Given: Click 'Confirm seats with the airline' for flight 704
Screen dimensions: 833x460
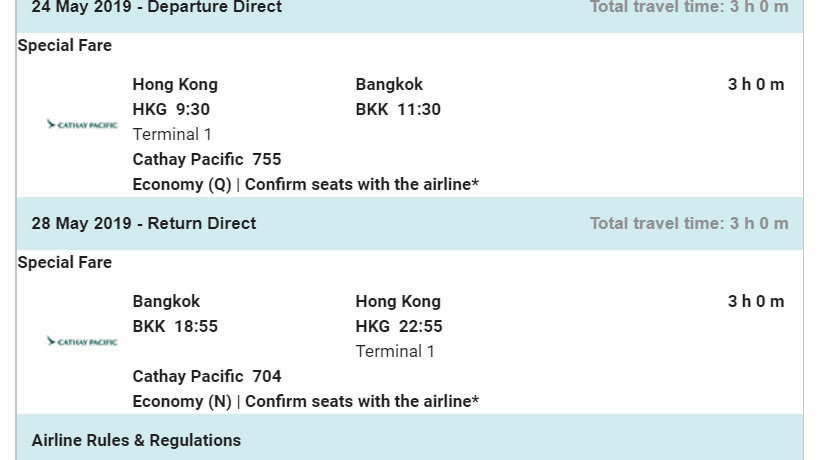Looking at the screenshot, I should tap(361, 402).
